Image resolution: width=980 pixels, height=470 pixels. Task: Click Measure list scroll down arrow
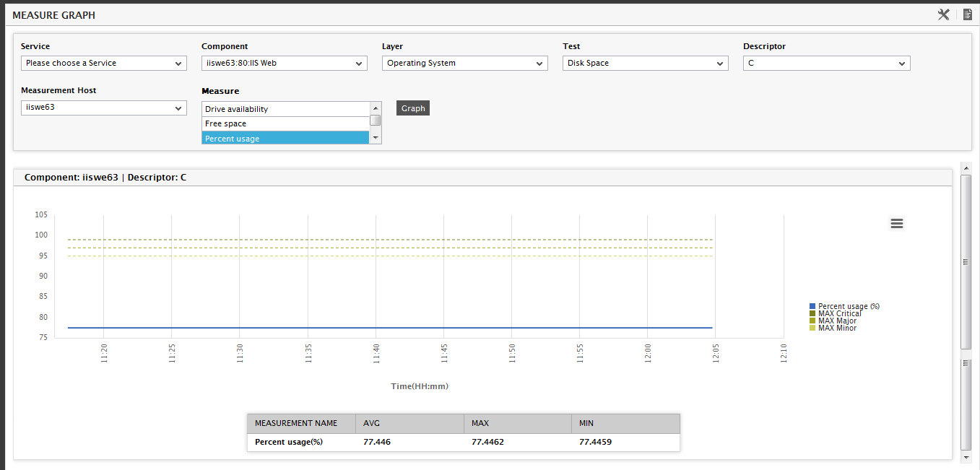tap(376, 137)
